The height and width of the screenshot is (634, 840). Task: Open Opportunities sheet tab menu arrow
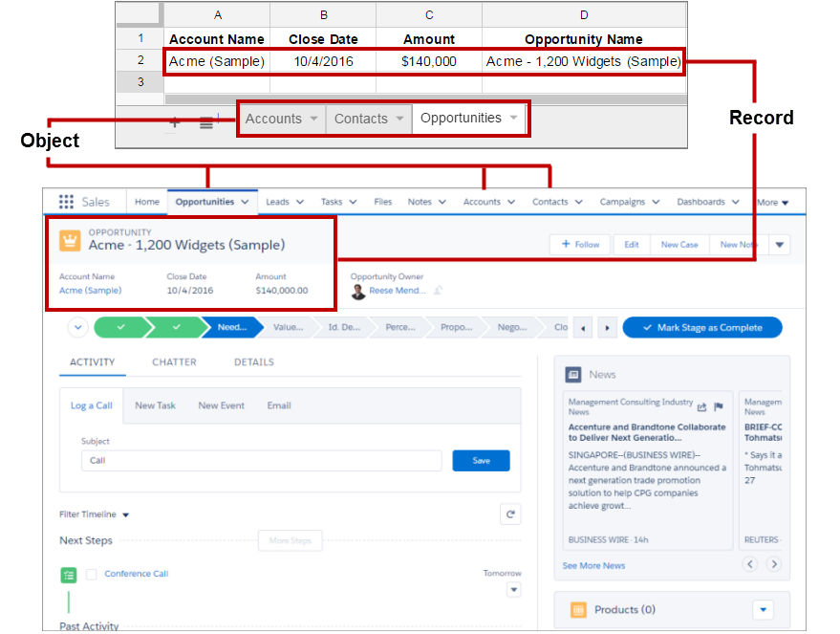[514, 118]
